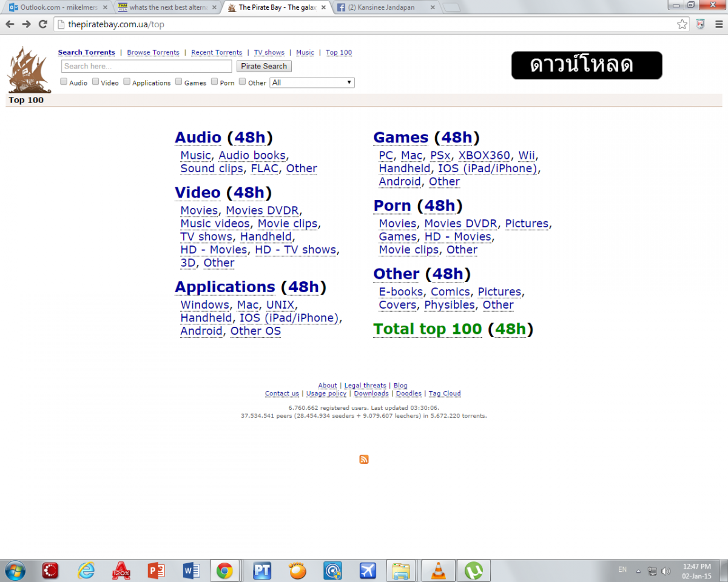The width and height of the screenshot is (728, 582).
Task: Open the HD - TV shows link
Action: (295, 250)
